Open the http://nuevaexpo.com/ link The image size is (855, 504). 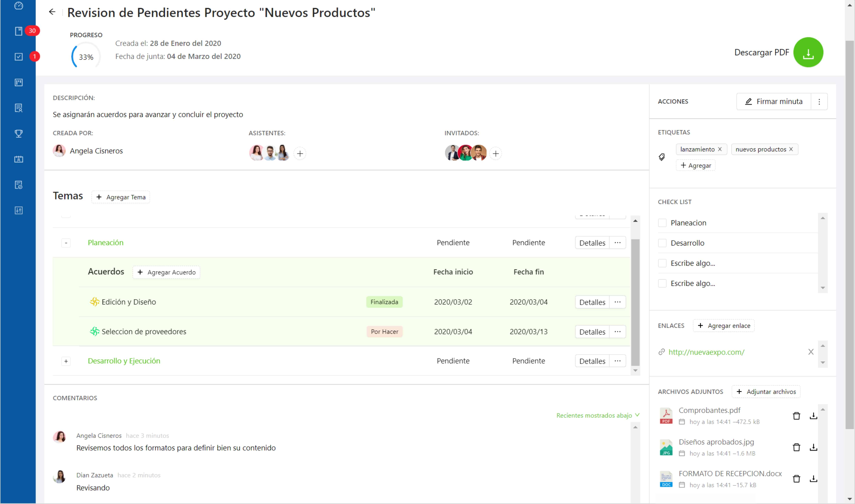(706, 352)
